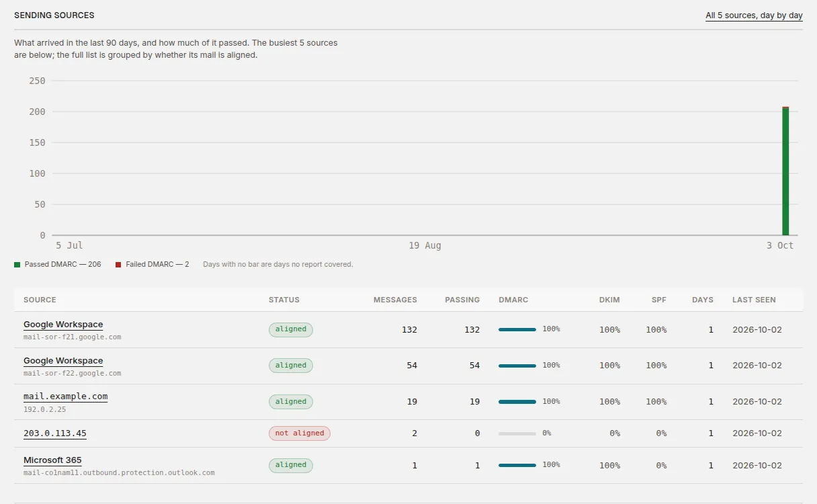The height and width of the screenshot is (504, 817).
Task: Click "mail-sor-f22.google.com" hostname text
Action: (x=73, y=374)
